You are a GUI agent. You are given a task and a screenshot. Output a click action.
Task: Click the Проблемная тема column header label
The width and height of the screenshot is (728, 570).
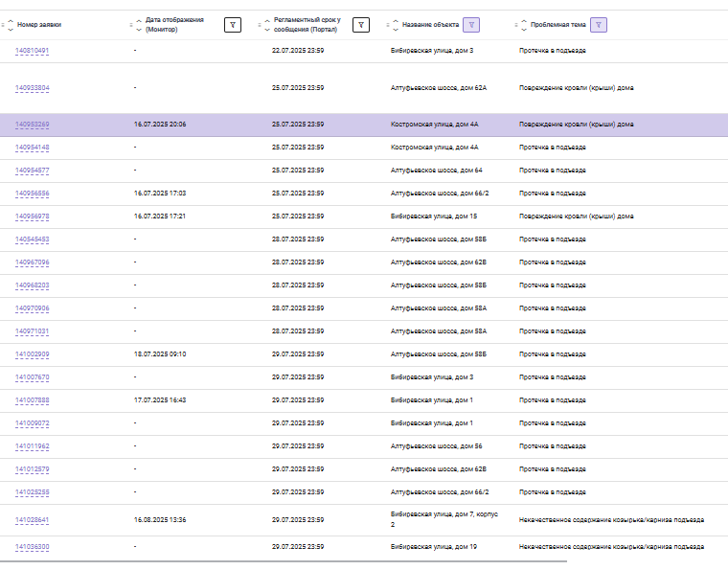[x=558, y=25]
